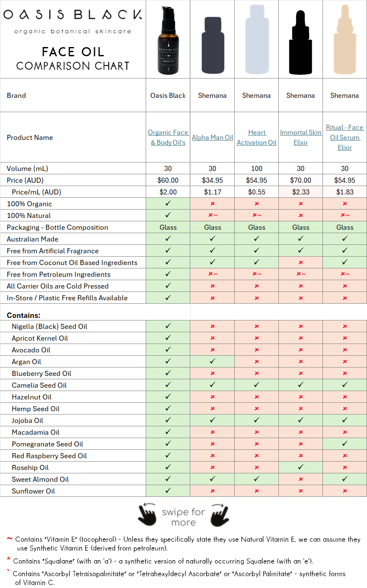Click the 100 volume cell
This screenshot has height=588, width=367.
(257, 168)
